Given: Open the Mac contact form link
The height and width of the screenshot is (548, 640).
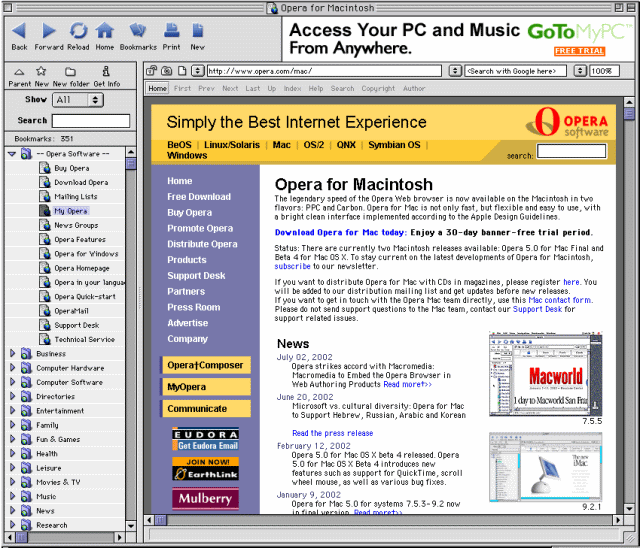Looking at the screenshot, I should pos(560,300).
